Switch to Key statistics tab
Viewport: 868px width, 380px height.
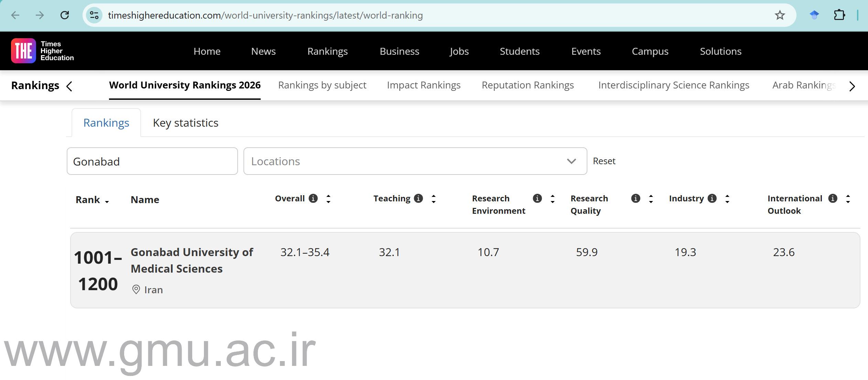point(185,123)
